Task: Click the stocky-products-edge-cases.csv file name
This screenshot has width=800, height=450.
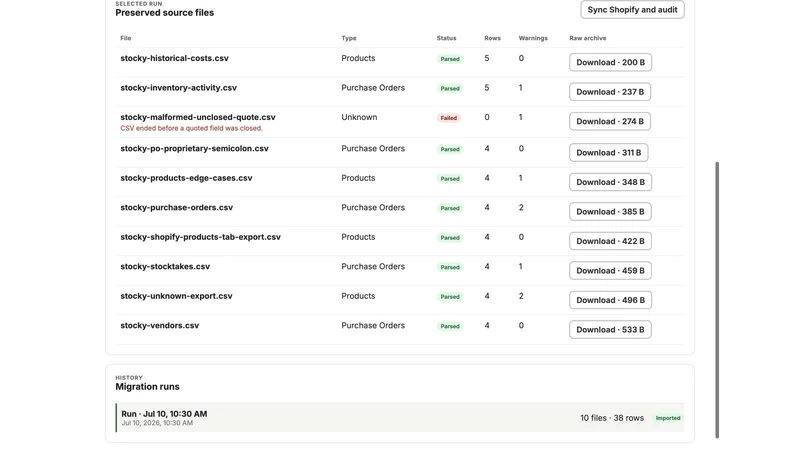Action: point(186,178)
